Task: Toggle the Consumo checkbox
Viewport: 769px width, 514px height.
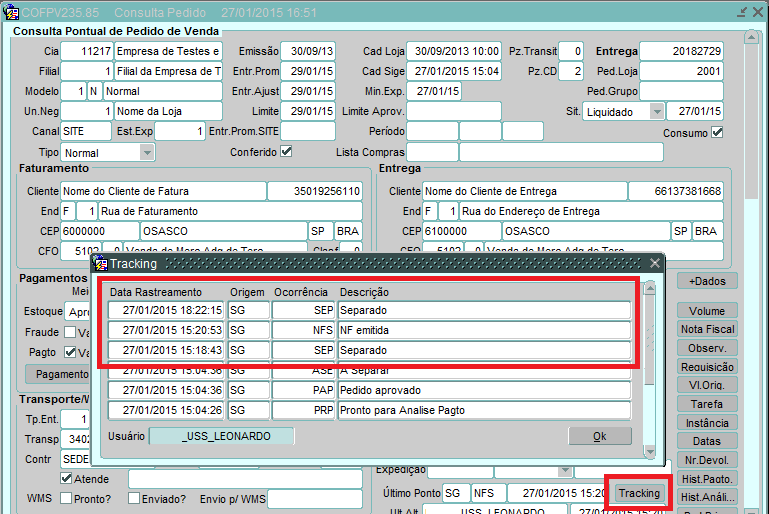Action: coord(717,132)
